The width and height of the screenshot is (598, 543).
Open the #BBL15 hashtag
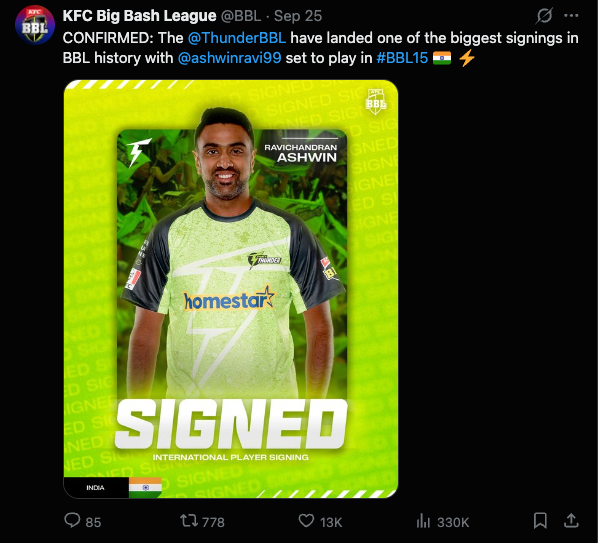[402, 58]
